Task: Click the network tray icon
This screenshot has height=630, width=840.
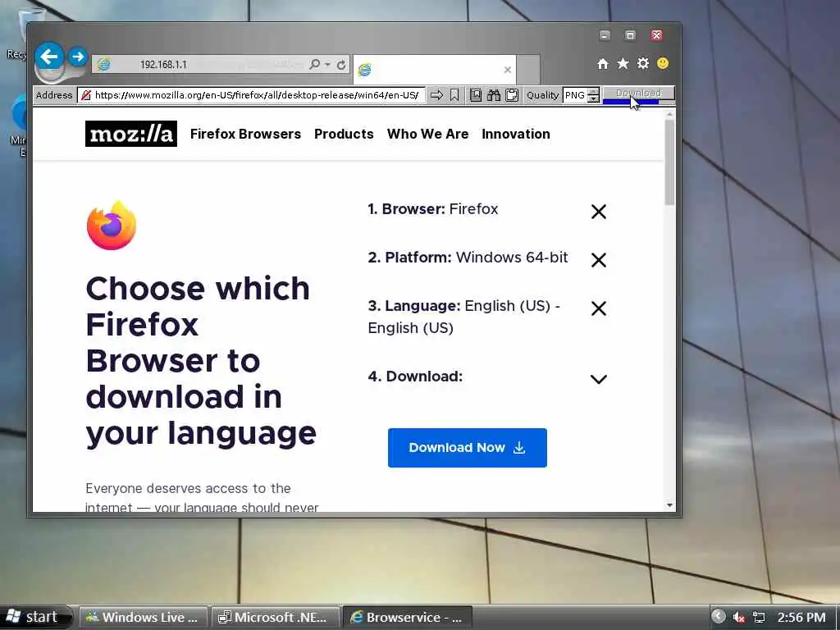Action: tap(759, 618)
